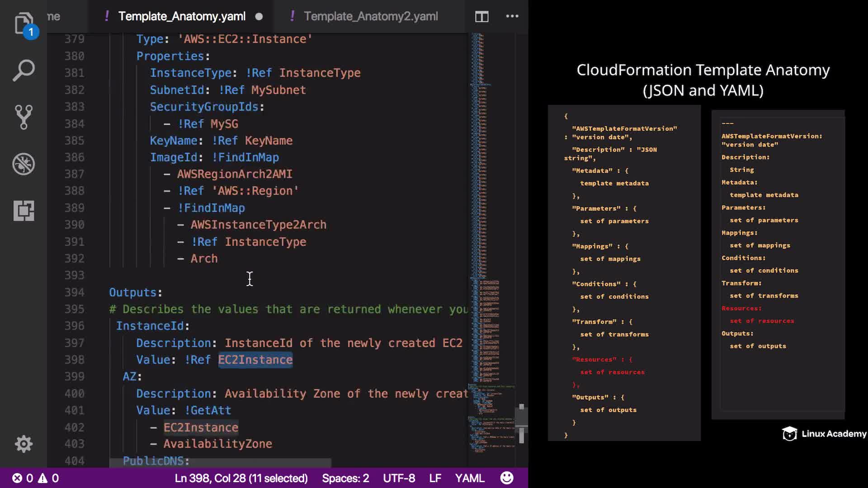Open the Extensions view icon

[x=24, y=211]
